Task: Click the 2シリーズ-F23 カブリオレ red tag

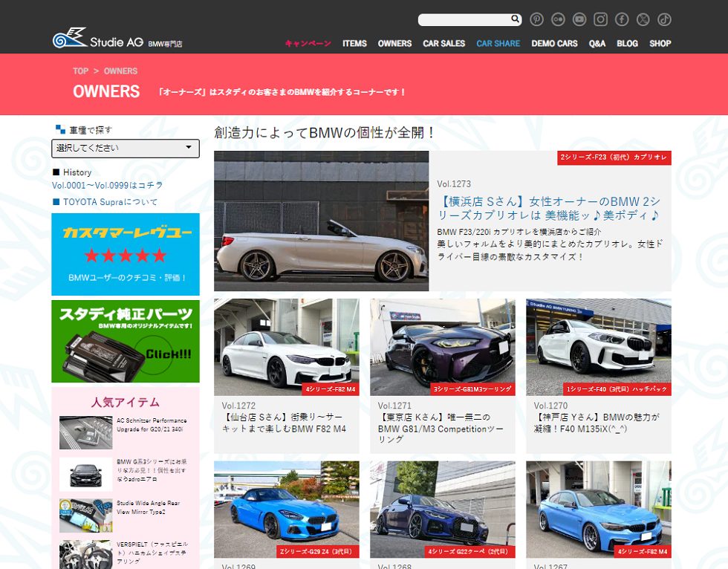Action: point(614,157)
